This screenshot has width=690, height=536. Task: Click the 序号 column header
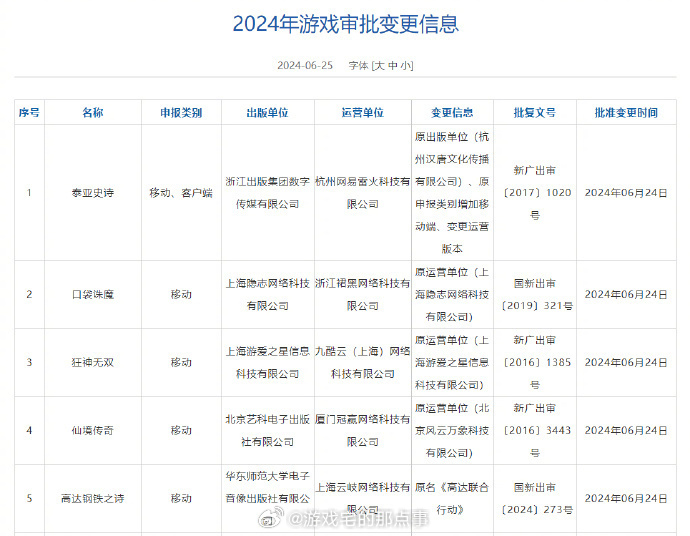point(29,113)
